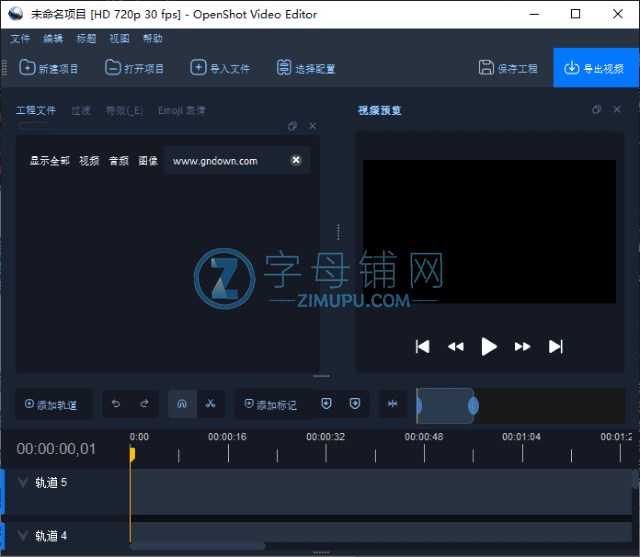Jump to end of video preview
Image resolution: width=640 pixels, height=557 pixels.
(x=556, y=347)
